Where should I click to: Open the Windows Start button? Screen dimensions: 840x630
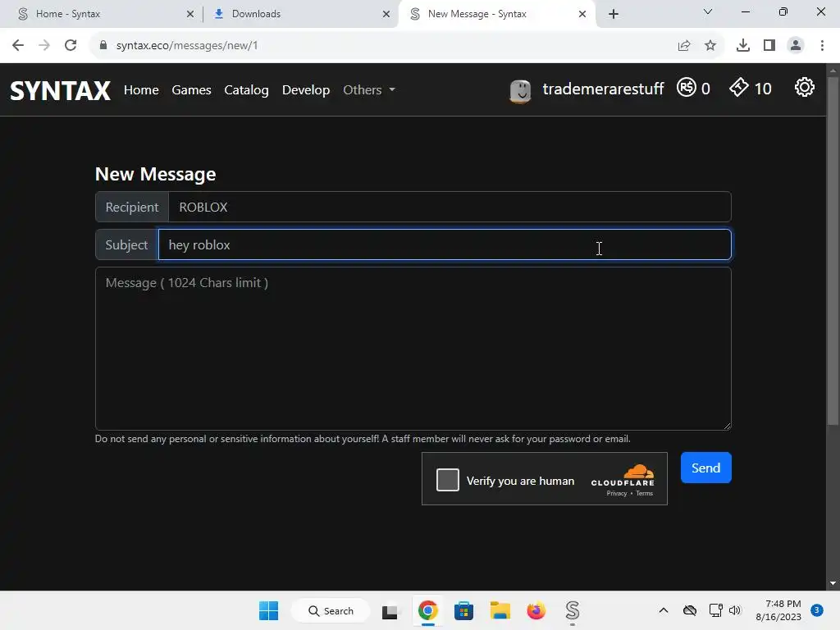coord(268,610)
